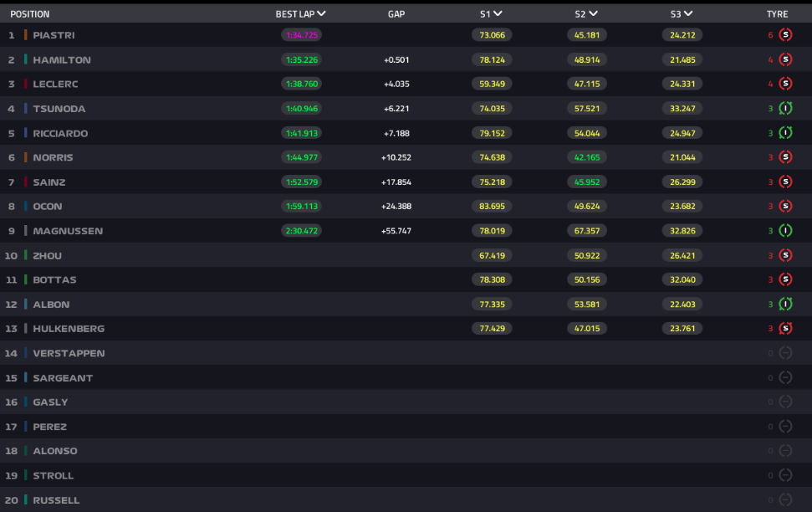The width and height of the screenshot is (812, 512).
Task: Click the Position column header
Action: (30, 14)
